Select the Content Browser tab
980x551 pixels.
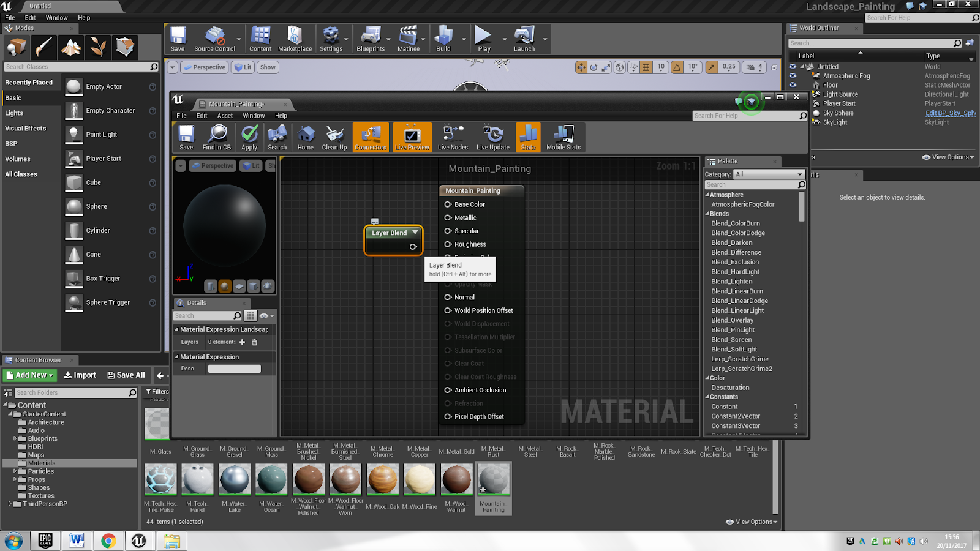[x=38, y=360]
